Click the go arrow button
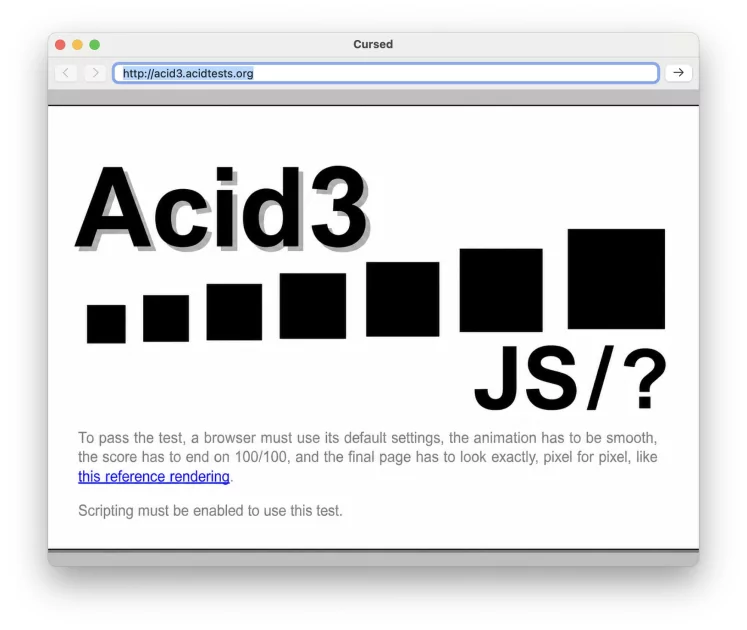 click(x=678, y=73)
